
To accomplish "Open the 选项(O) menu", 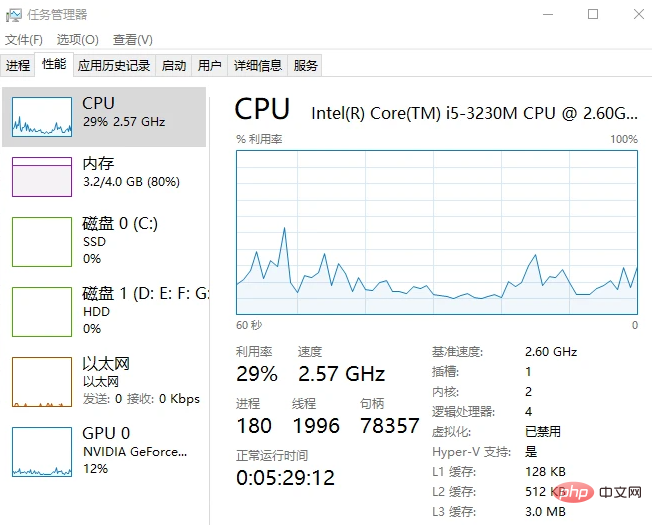I will 77,40.
